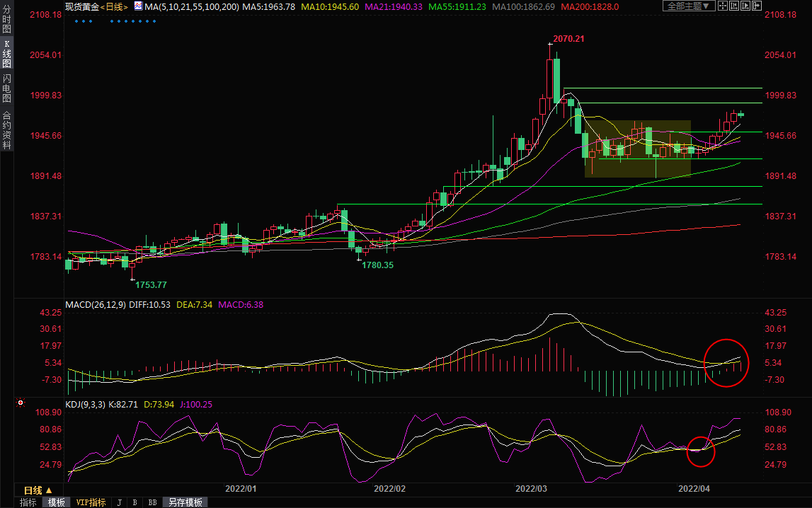Expand the 日线 period selector at bottom left

tap(38, 490)
